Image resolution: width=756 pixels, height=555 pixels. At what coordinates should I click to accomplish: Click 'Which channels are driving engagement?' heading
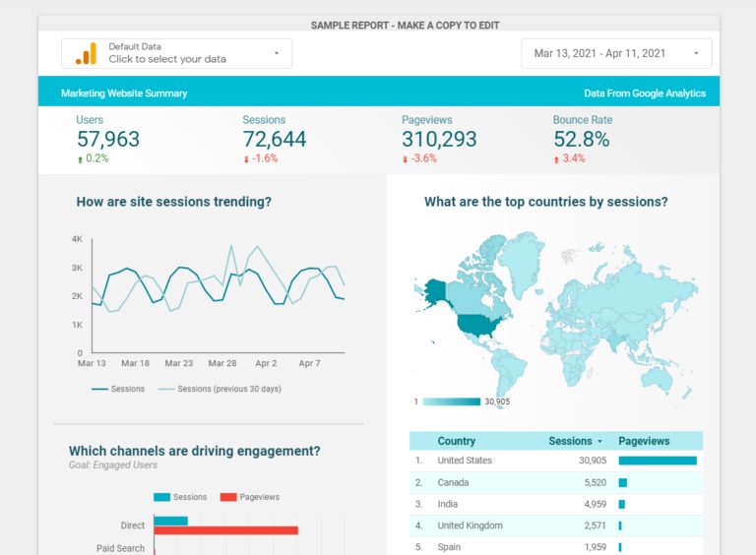pos(194,451)
